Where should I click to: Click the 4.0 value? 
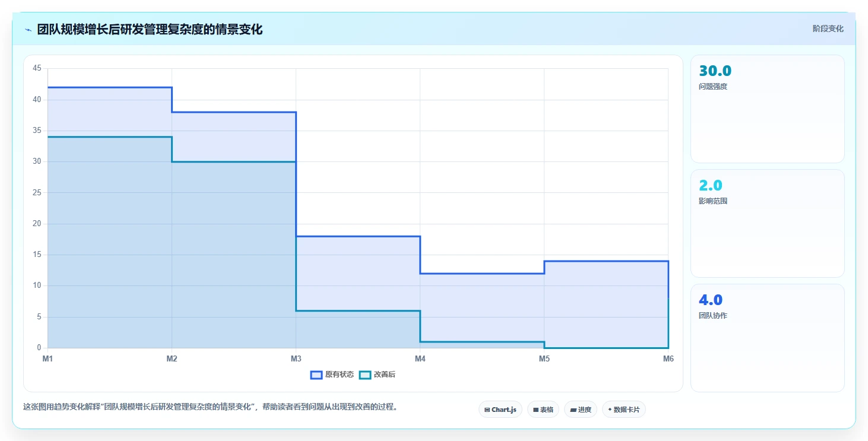click(711, 300)
